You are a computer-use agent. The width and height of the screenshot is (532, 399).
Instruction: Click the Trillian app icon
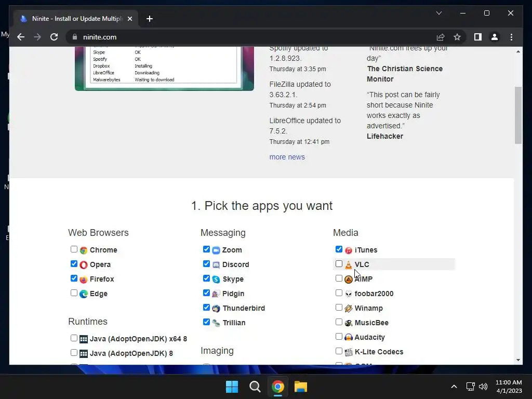(216, 323)
